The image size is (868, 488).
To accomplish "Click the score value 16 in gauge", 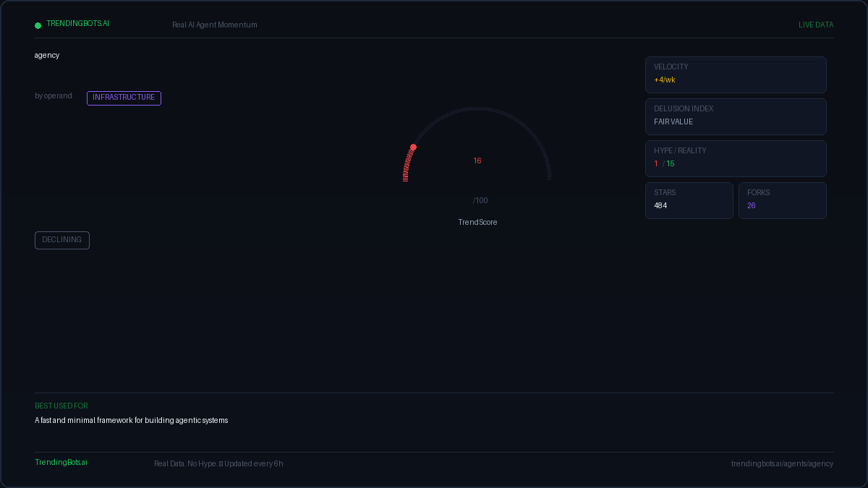I will [x=477, y=161].
